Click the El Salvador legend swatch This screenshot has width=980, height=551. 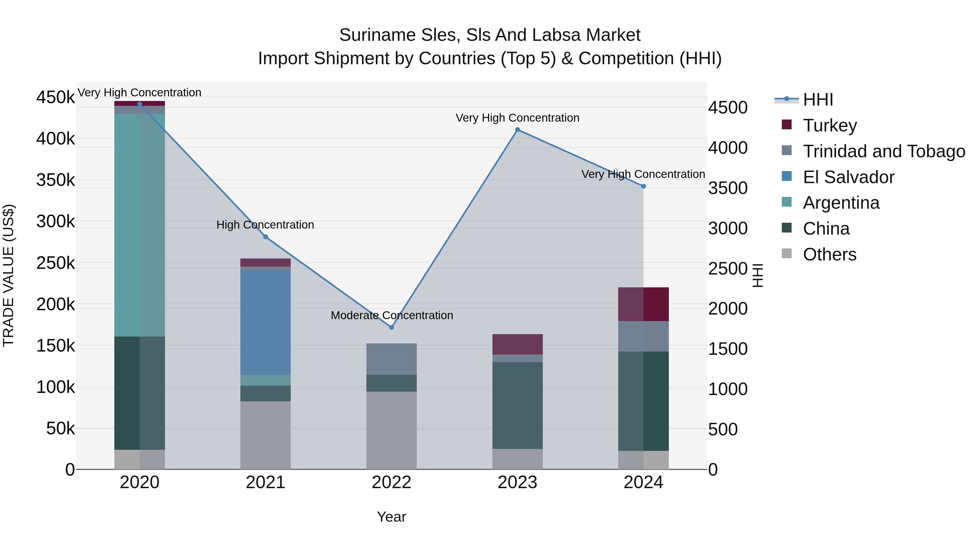pyautogui.click(x=786, y=176)
